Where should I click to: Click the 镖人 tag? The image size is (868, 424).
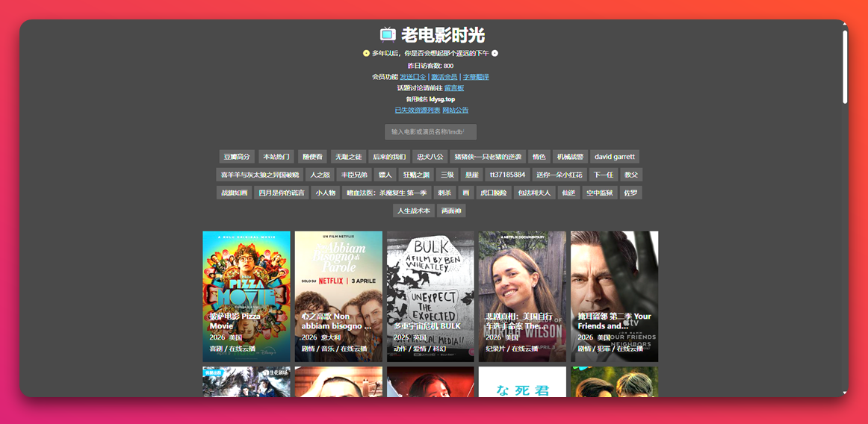tap(385, 175)
